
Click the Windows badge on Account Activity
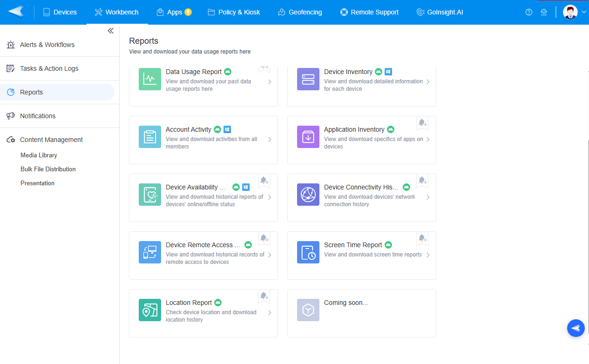tap(227, 129)
